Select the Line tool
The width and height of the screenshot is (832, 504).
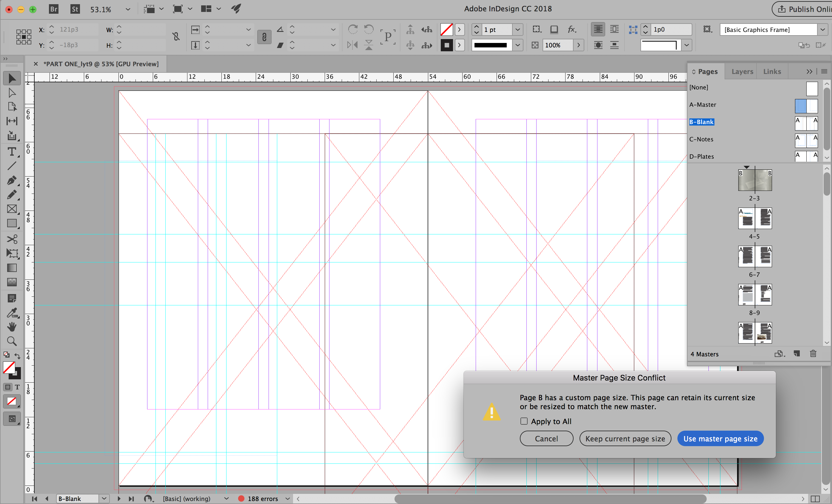[12, 166]
